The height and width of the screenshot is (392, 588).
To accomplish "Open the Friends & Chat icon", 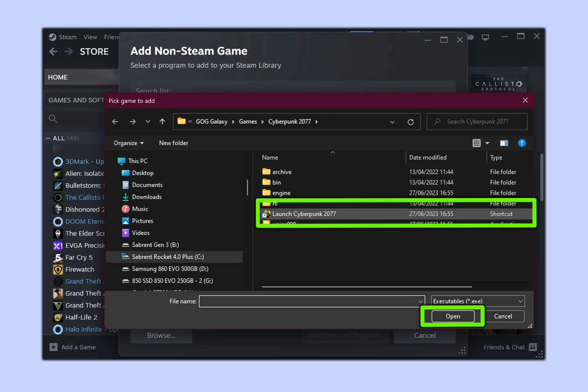I will (533, 346).
